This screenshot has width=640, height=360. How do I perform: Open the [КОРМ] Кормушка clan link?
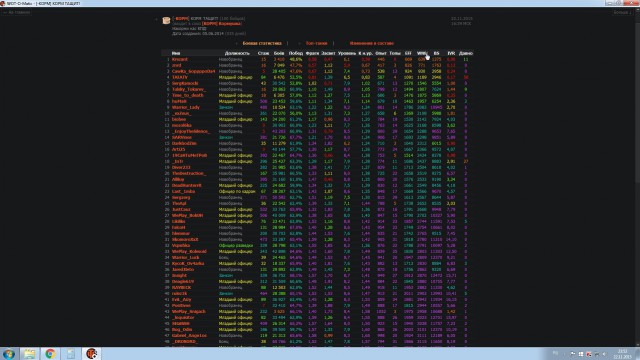coord(222,24)
